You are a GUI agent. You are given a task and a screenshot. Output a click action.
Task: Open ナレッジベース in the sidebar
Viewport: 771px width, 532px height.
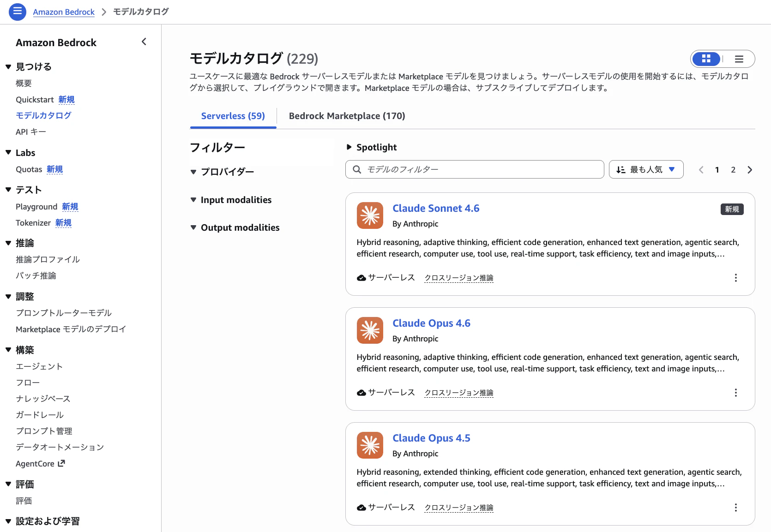coord(43,399)
